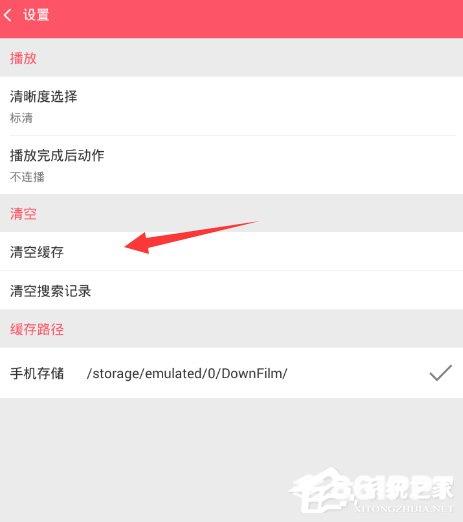463x522 pixels.
Task: Click the red arrow annotation
Action: 192,237
